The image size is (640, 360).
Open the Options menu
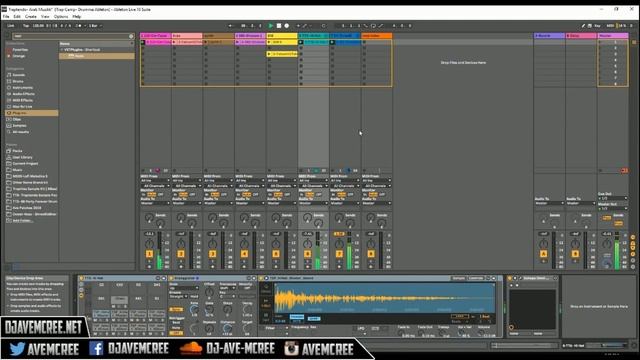(61, 17)
